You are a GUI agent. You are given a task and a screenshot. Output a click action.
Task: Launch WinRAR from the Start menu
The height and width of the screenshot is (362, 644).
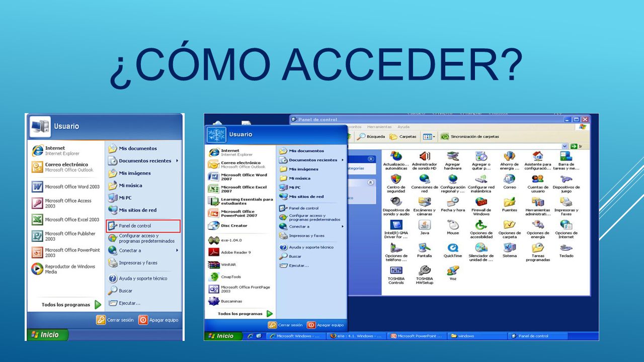tap(222, 264)
